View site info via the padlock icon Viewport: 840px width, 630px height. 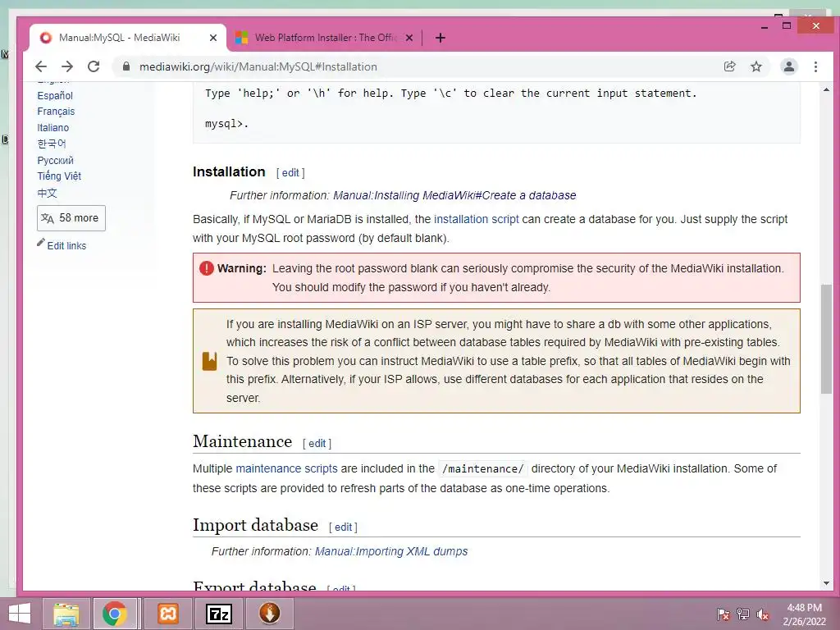point(126,66)
